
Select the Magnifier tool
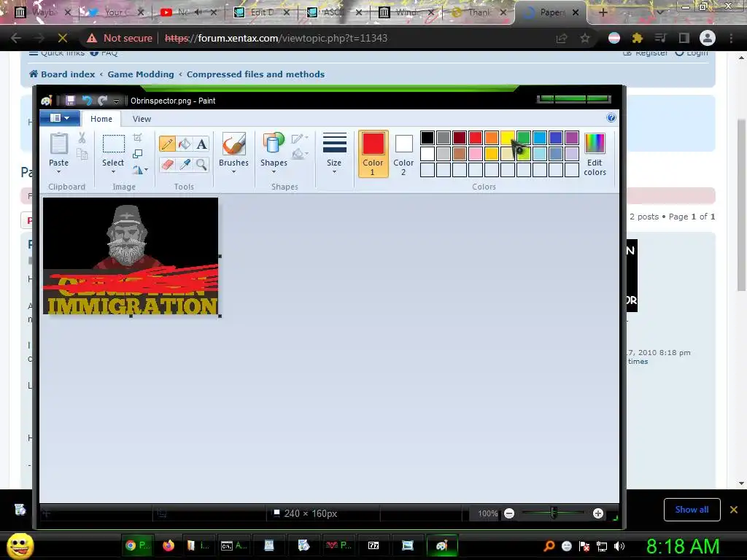pos(201,165)
